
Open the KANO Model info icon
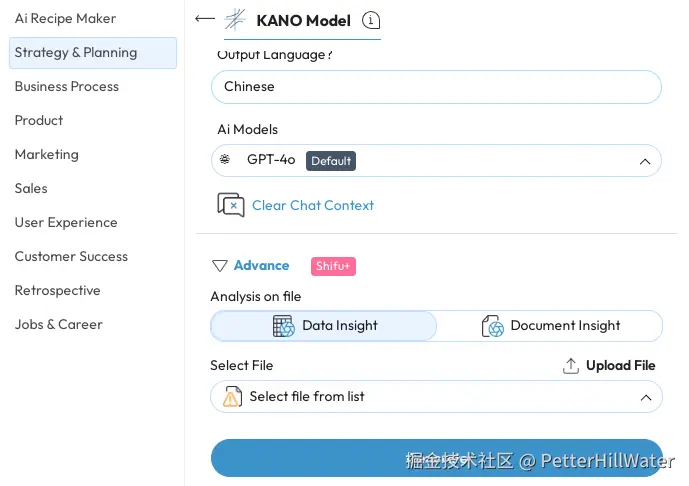tap(371, 20)
